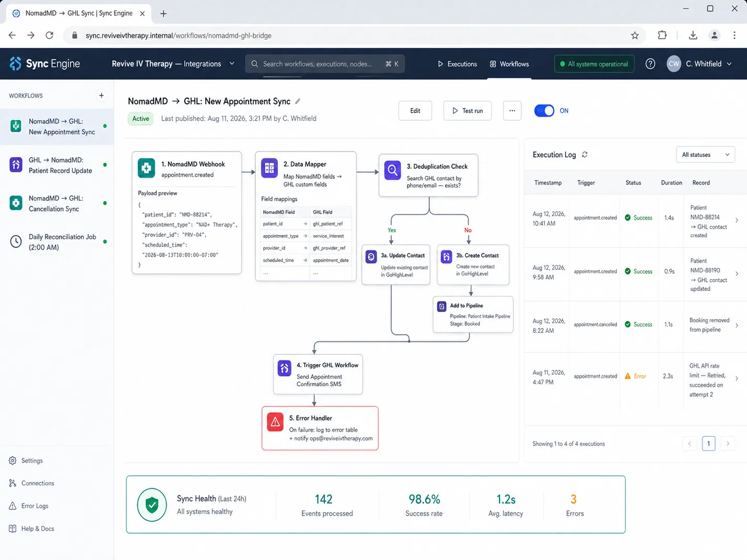Open browser extensions puzzle icon
Screen dimensions: 747x560
click(662, 35)
